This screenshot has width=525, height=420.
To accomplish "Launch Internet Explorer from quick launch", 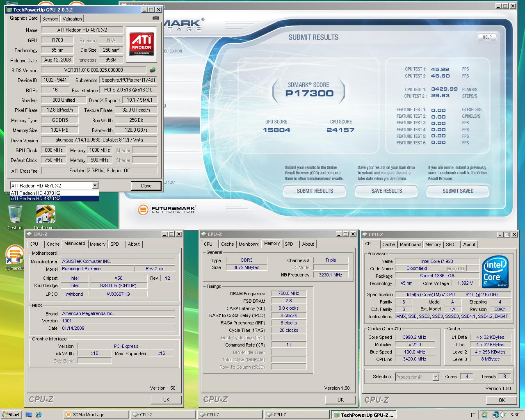I will point(39,415).
